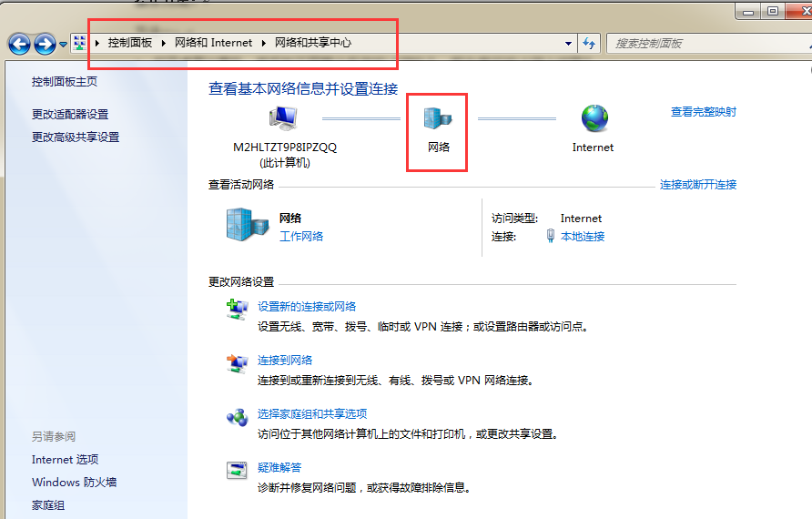Click the homegroup spheres icon
812x519 pixels.
point(238,417)
